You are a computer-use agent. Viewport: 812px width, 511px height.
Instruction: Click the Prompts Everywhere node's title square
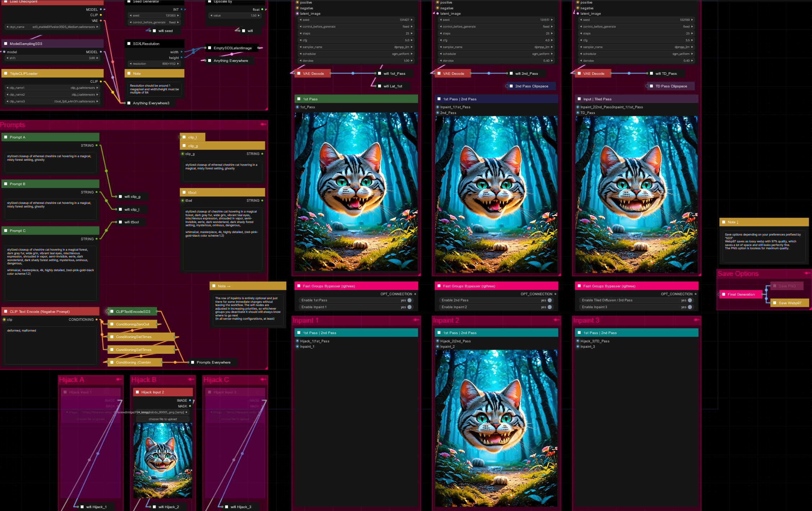click(x=193, y=362)
